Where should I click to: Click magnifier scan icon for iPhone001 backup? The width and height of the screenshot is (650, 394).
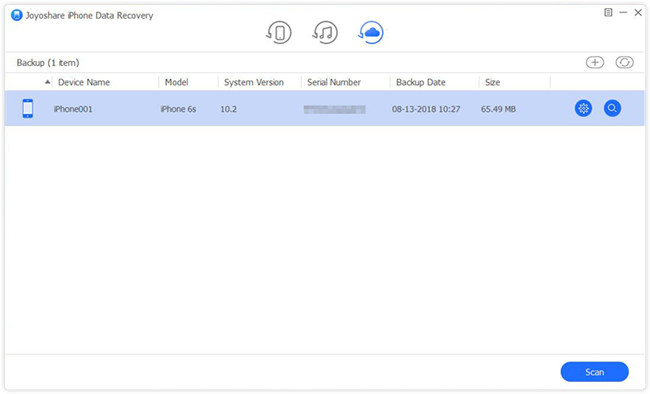tap(612, 109)
